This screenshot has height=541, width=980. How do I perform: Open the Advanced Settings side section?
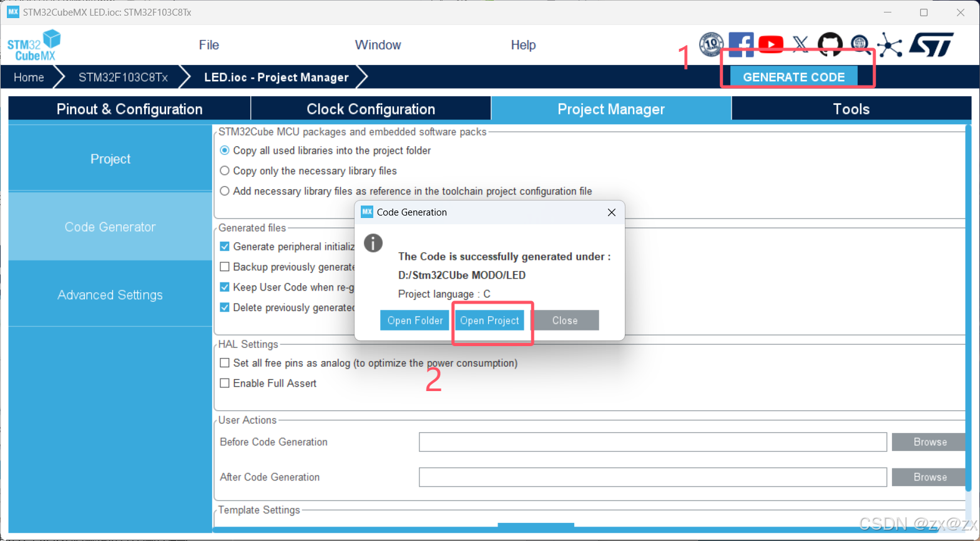(x=110, y=295)
